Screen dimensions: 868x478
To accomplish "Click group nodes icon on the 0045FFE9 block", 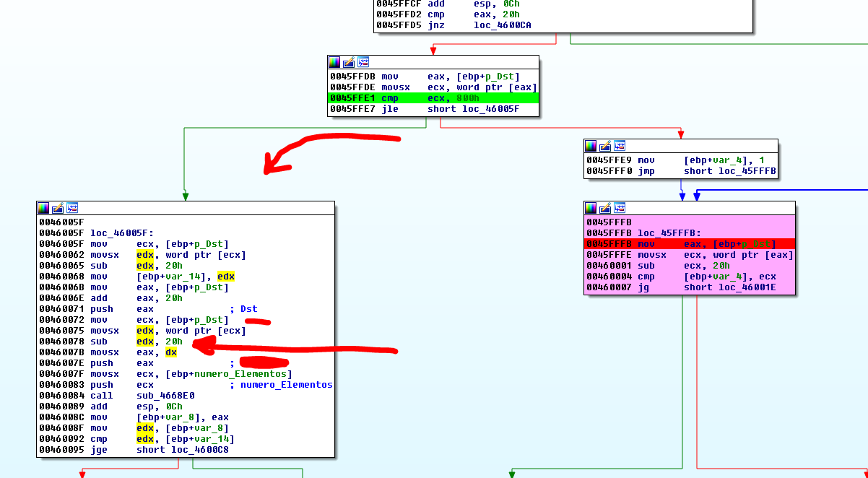I will [x=620, y=146].
